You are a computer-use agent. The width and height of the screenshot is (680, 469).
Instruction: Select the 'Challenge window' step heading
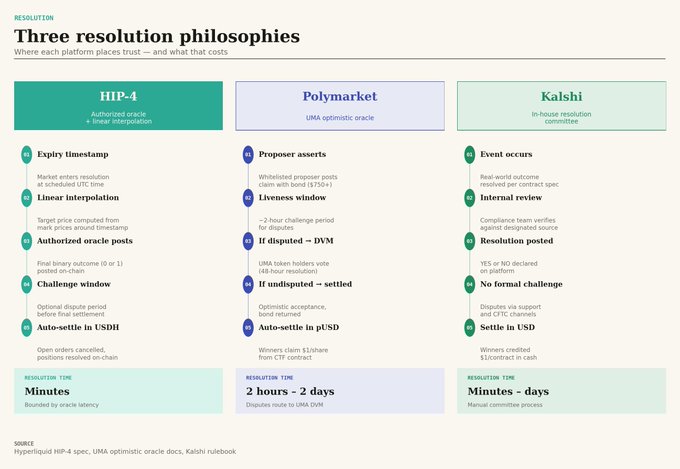74,284
